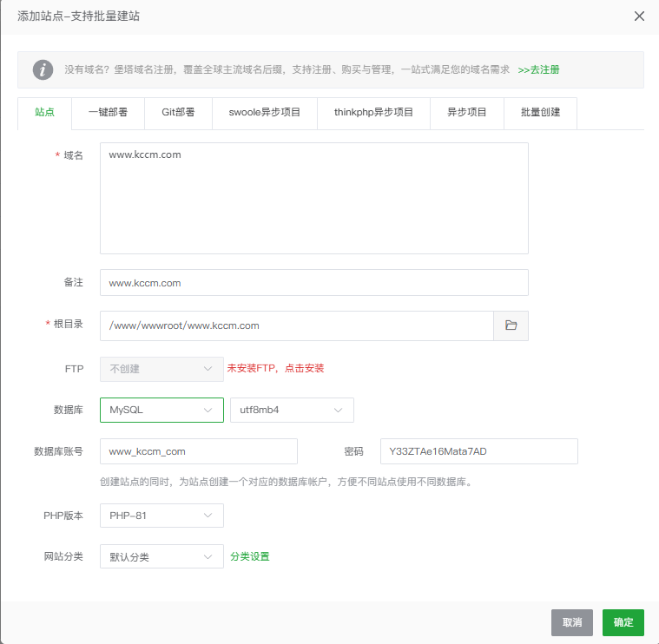
Task: Click the 取消 button
Action: tap(572, 622)
